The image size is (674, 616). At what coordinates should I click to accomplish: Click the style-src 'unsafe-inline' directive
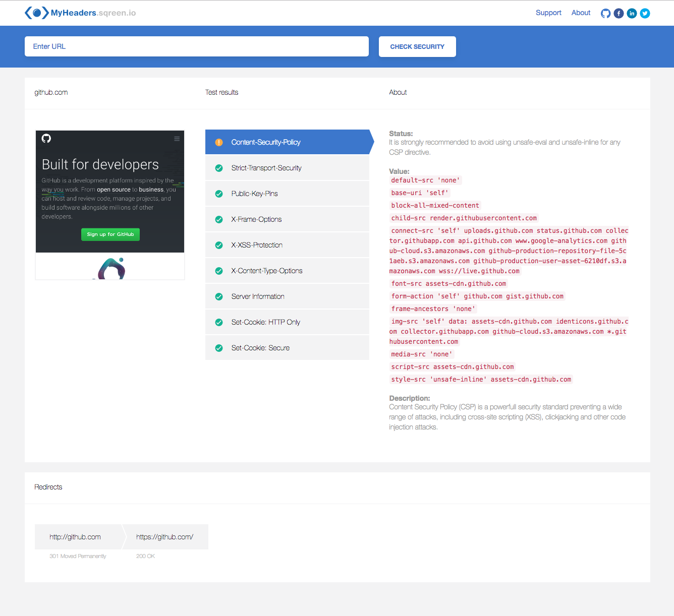click(481, 380)
